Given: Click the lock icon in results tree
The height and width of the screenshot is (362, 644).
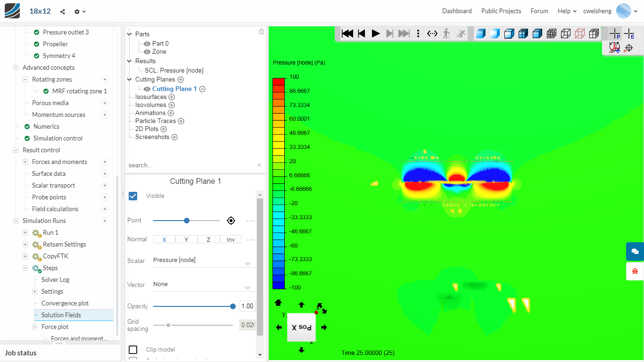Looking at the screenshot, I should click(261, 32).
